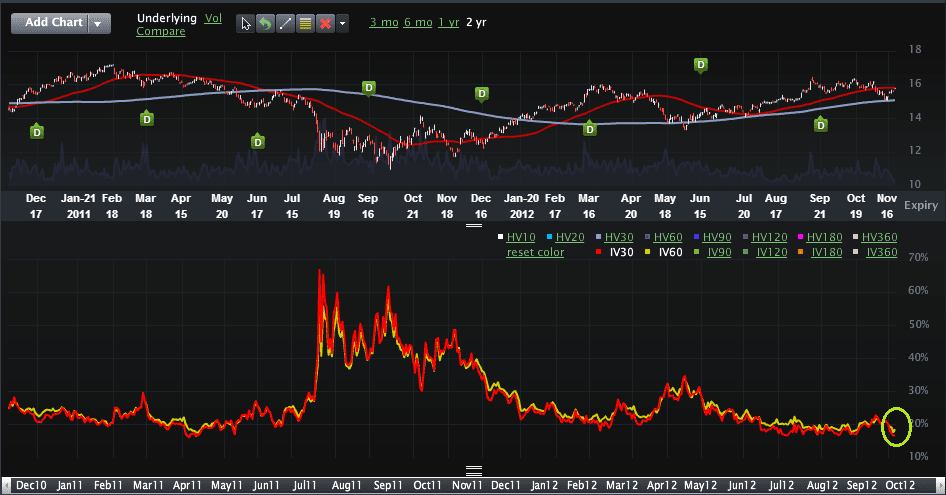Click the dividend marker above Jun 2012
Viewport: 946px width, 495px height.
[x=701, y=65]
